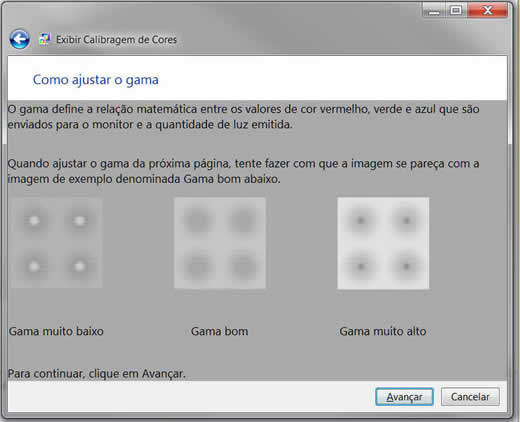Click the "Gama muito baixo" sample image
The width and height of the screenshot is (520, 422).
coord(56,243)
